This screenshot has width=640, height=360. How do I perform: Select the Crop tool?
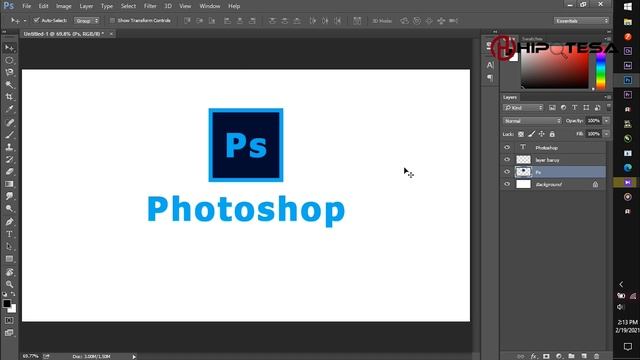click(9, 97)
